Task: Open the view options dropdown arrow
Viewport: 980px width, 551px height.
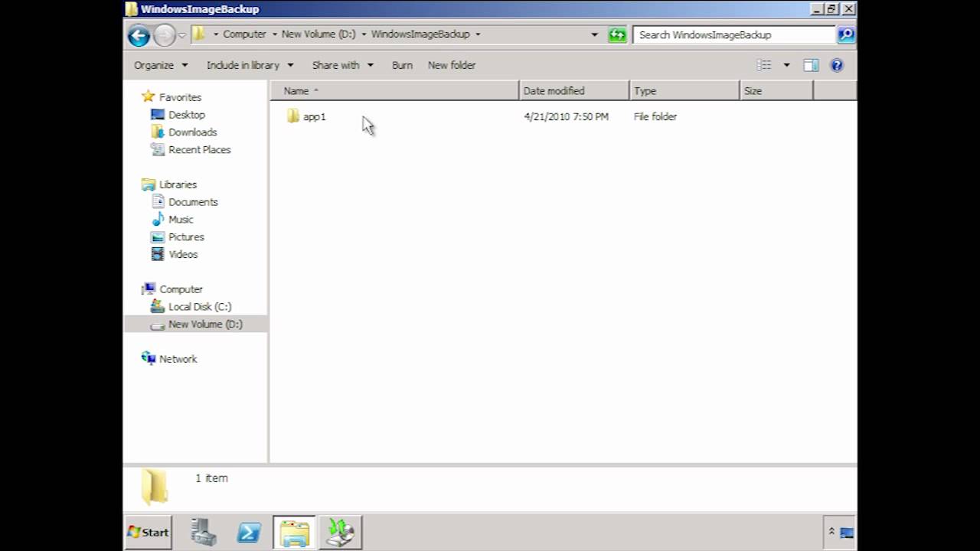Action: pyautogui.click(x=786, y=65)
